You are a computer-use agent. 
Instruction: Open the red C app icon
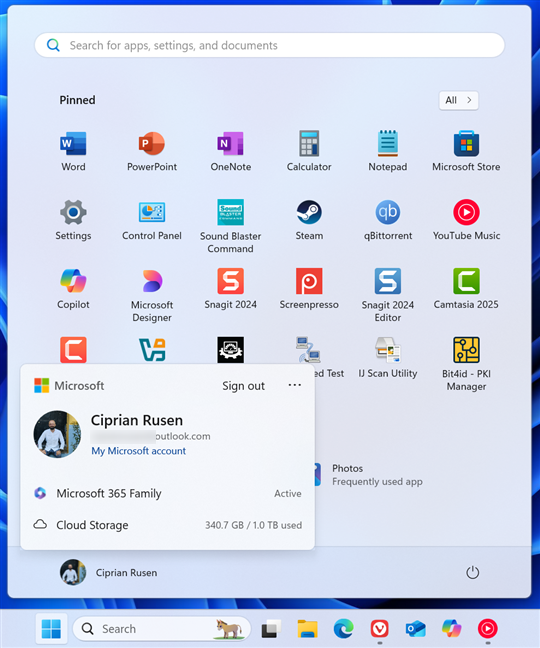click(73, 349)
